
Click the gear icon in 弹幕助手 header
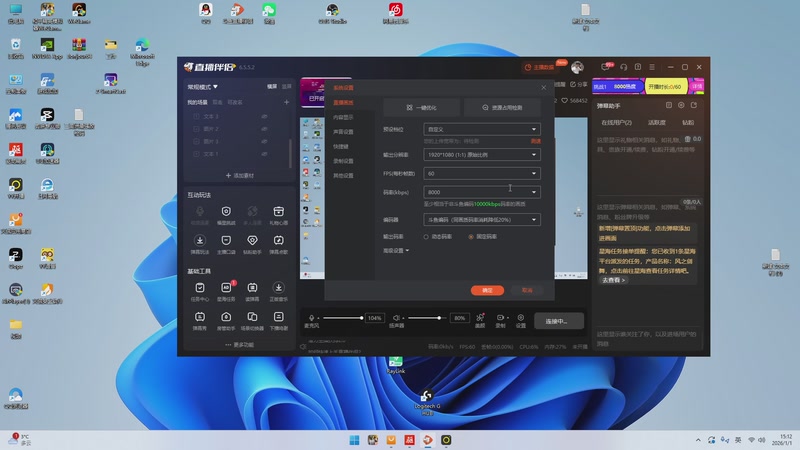pos(681,105)
